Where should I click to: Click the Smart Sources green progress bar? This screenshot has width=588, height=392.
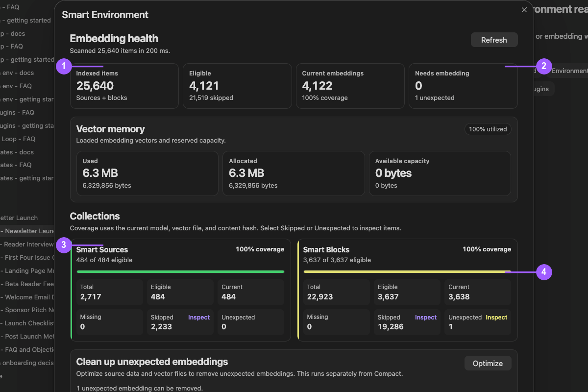(180, 271)
